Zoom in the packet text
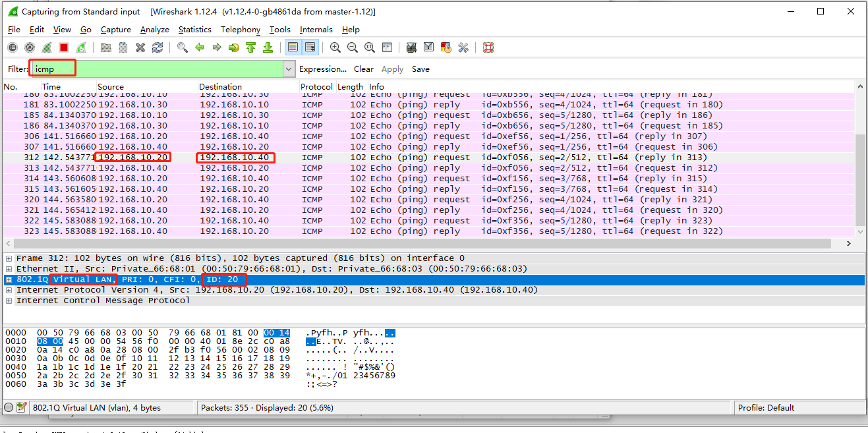Screen dimensions: 868x433 pyautogui.click(x=335, y=47)
